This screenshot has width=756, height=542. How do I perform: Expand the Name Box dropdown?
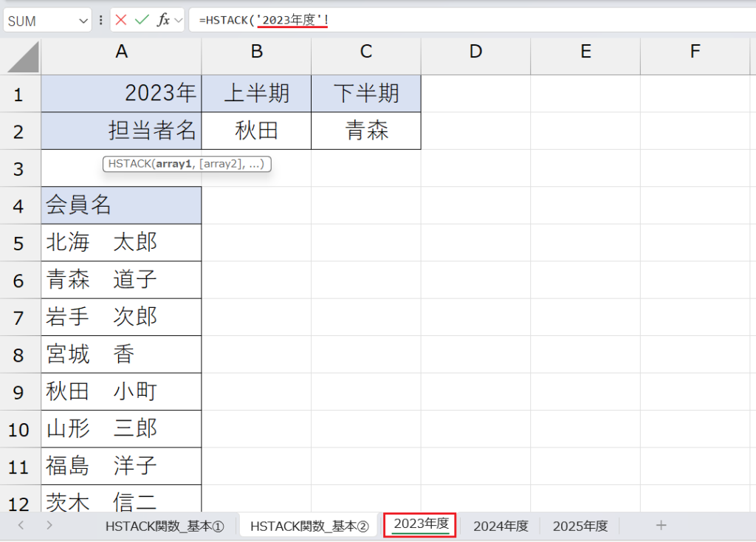point(83,21)
